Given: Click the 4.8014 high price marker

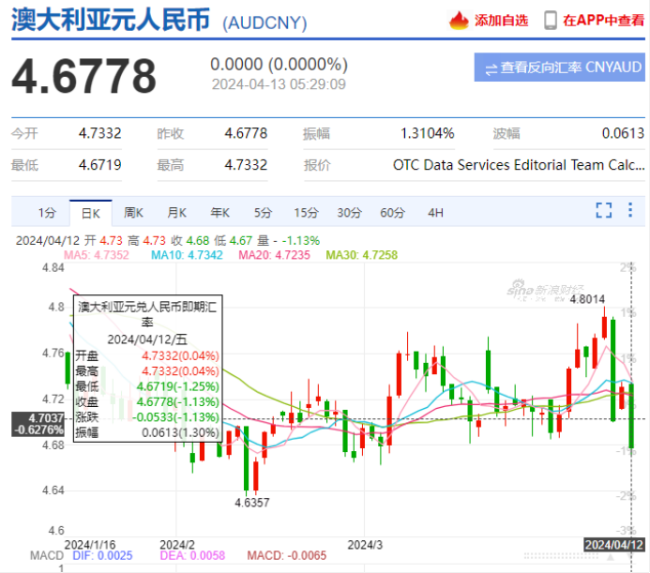Looking at the screenshot, I should (587, 299).
